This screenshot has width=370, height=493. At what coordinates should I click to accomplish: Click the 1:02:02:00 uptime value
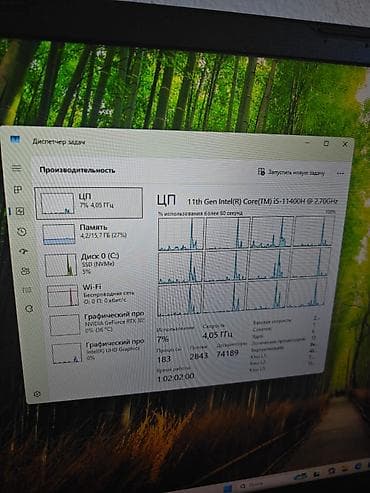click(175, 378)
